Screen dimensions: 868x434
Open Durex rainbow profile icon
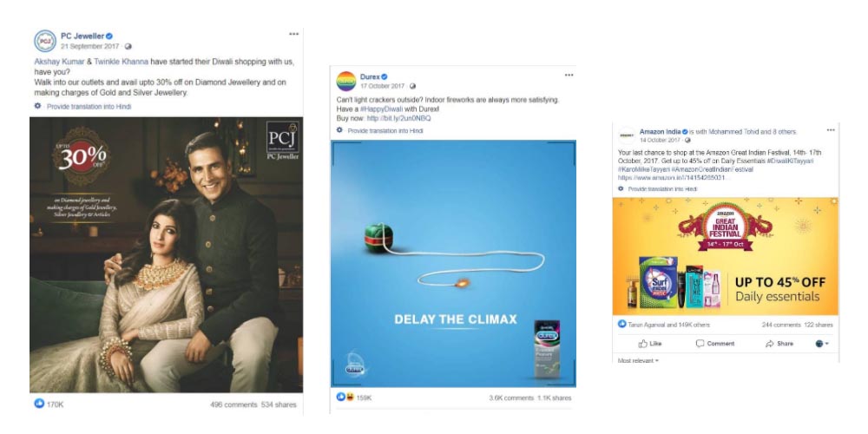346,82
